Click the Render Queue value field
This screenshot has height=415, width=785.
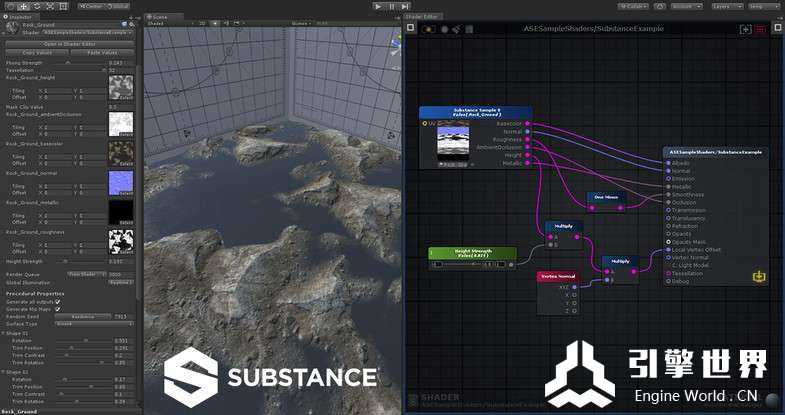pyautogui.click(x=121, y=274)
